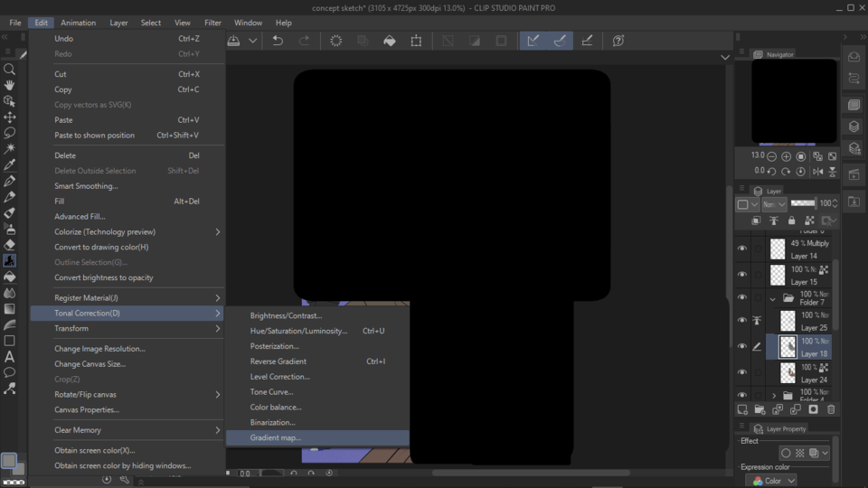The image size is (868, 488).
Task: Select Layer 25 thumbnail
Action: [x=788, y=321]
